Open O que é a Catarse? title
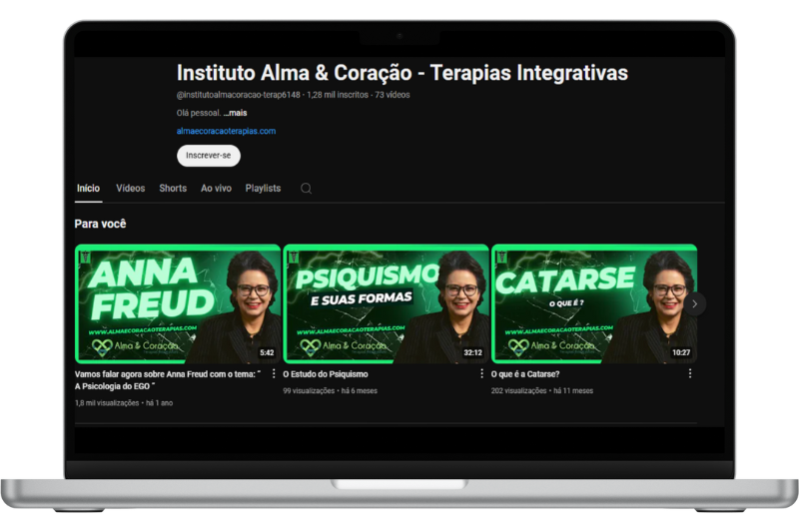The width and height of the screenshot is (799, 532). pos(525,374)
